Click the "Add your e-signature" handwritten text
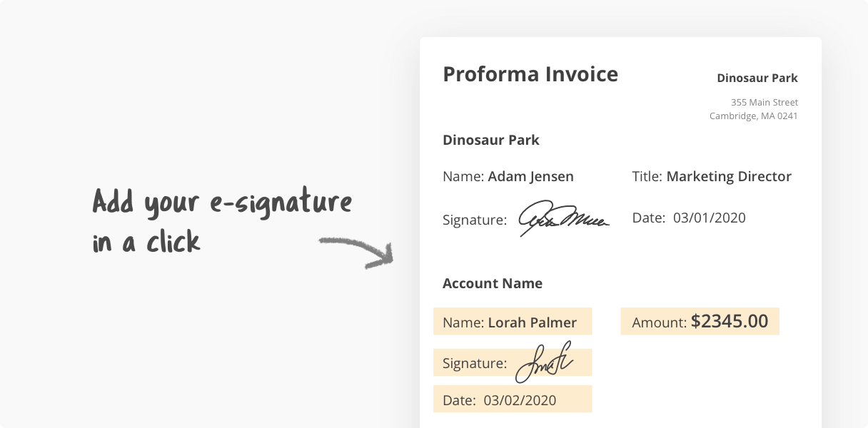Screen dimensions: 868x428 tap(223, 203)
